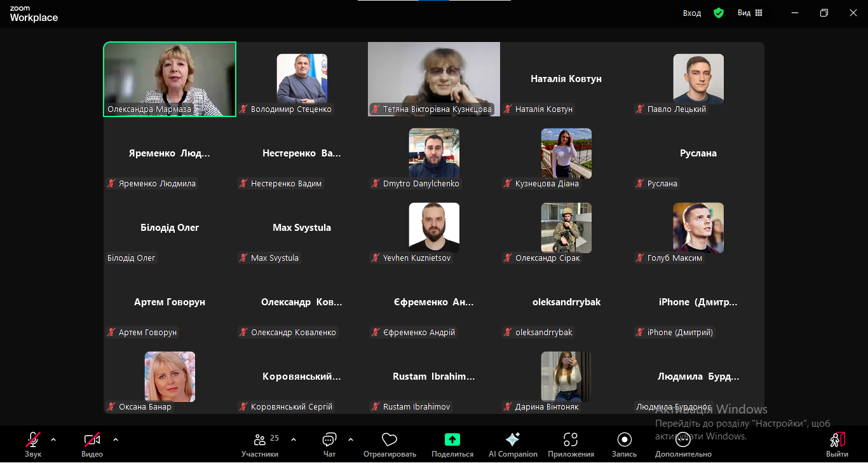Click the green encryption shield icon
This screenshot has height=463, width=868.
pyautogui.click(x=719, y=13)
